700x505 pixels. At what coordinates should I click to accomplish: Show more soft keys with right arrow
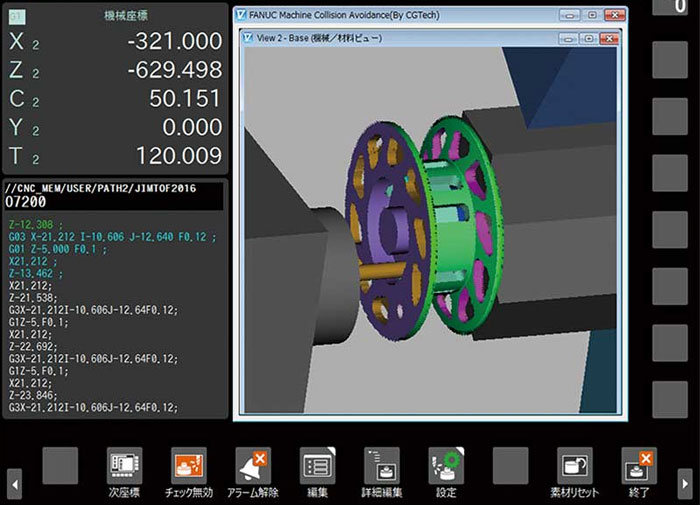coord(685,484)
